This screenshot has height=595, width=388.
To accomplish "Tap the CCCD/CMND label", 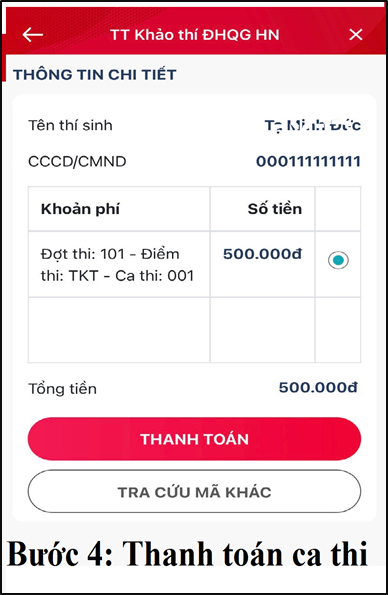I will 77,162.
